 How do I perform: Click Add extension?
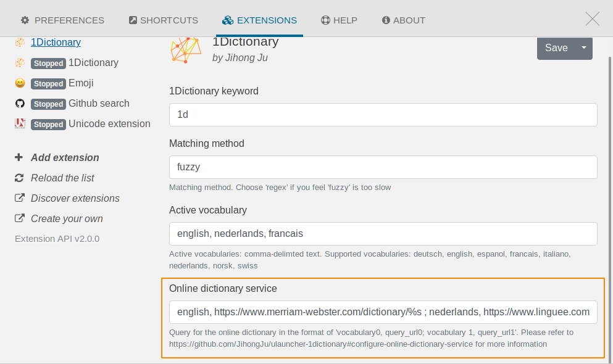coord(65,158)
